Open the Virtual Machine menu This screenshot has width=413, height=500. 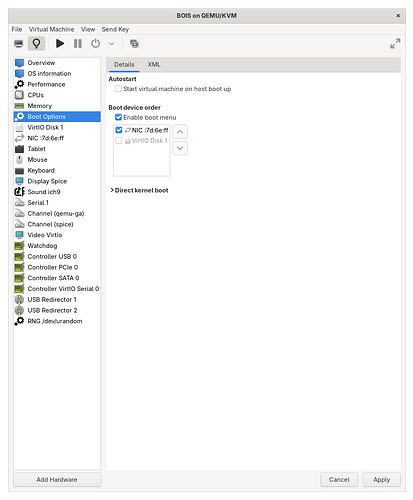coord(51,29)
